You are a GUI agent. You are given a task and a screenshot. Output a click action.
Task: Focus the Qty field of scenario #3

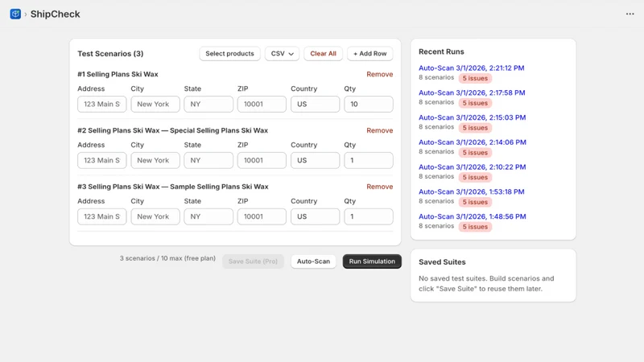369,216
